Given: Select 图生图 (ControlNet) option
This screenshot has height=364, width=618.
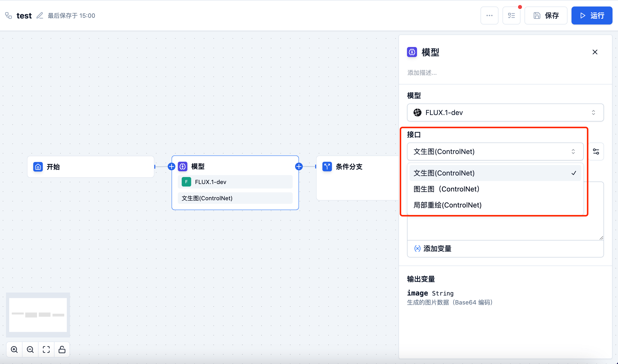Looking at the screenshot, I should (x=446, y=189).
